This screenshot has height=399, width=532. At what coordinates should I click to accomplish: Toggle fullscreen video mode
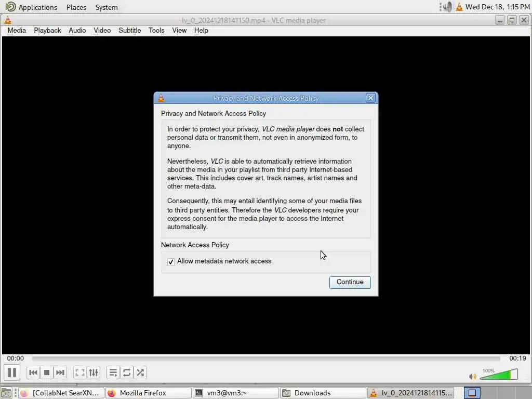click(80, 373)
